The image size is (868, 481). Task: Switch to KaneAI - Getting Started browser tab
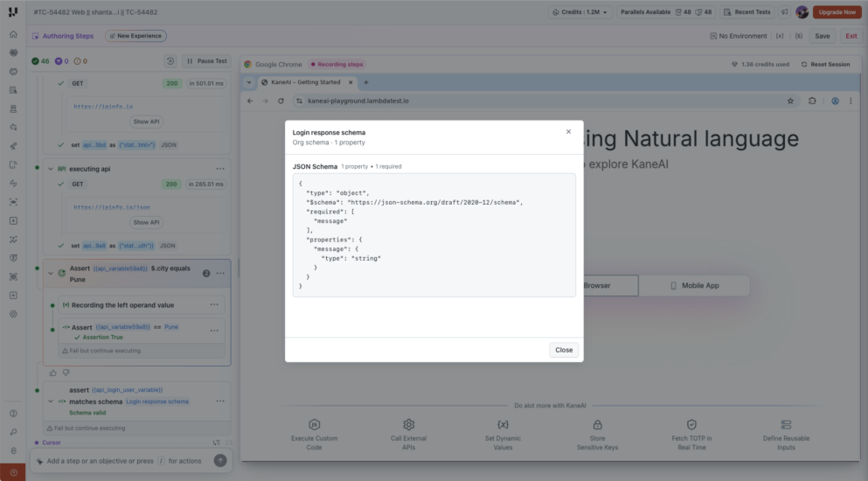pos(306,82)
